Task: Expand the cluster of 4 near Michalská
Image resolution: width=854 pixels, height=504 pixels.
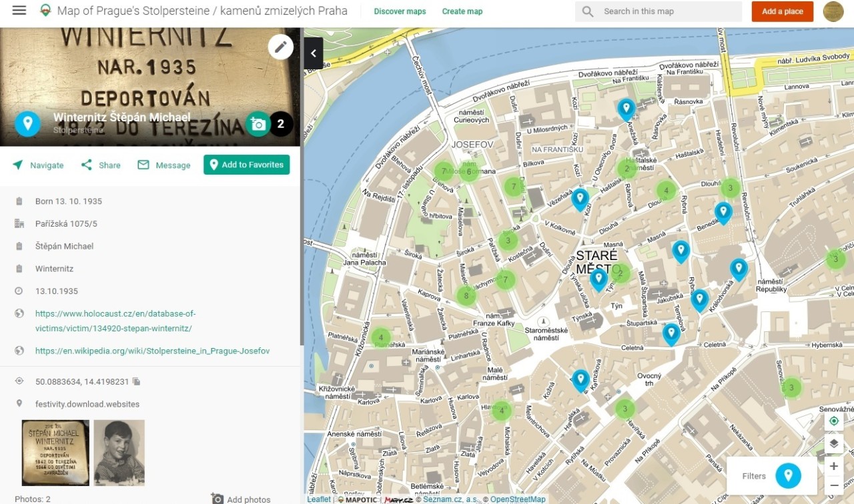Action: click(x=501, y=411)
